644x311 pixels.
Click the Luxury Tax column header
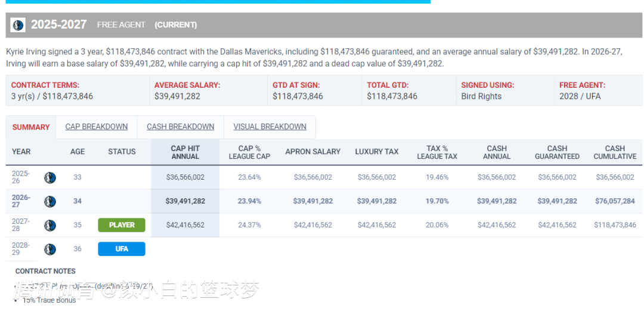(x=377, y=152)
